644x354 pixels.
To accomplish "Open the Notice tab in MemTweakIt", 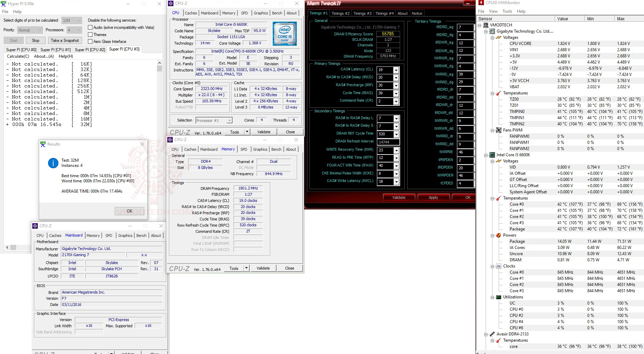I will pos(417,13).
